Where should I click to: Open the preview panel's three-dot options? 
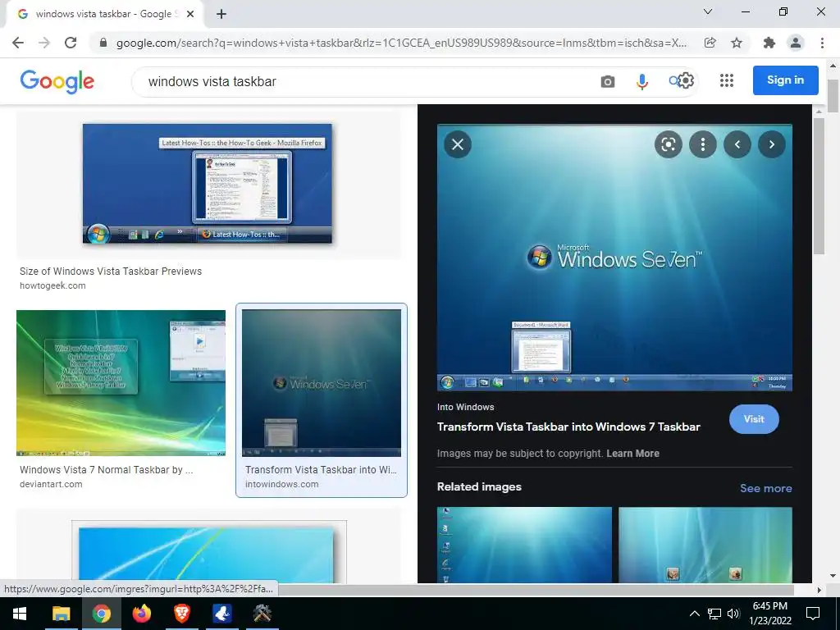pyautogui.click(x=703, y=144)
